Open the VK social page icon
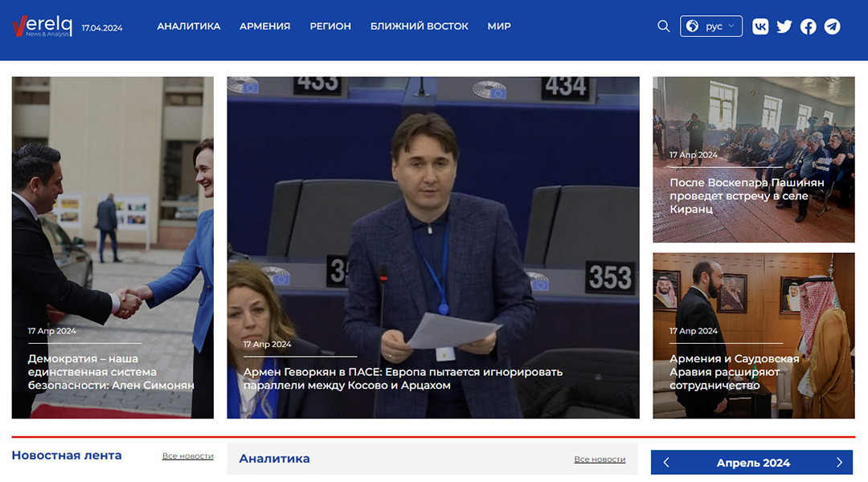 [760, 27]
